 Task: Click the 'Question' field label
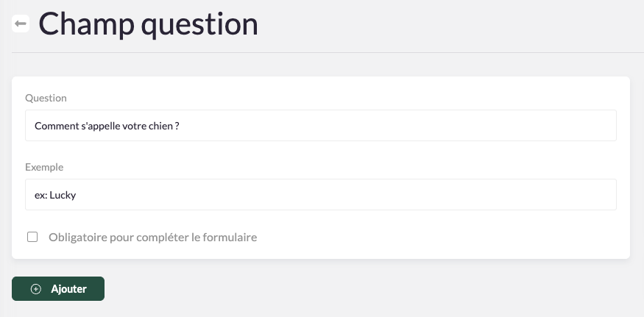pyautogui.click(x=46, y=98)
